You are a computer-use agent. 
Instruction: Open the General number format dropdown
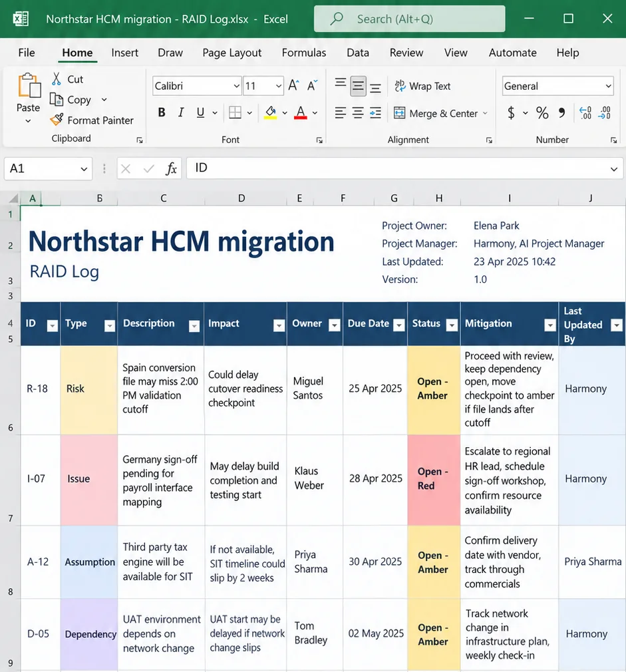pyautogui.click(x=608, y=86)
